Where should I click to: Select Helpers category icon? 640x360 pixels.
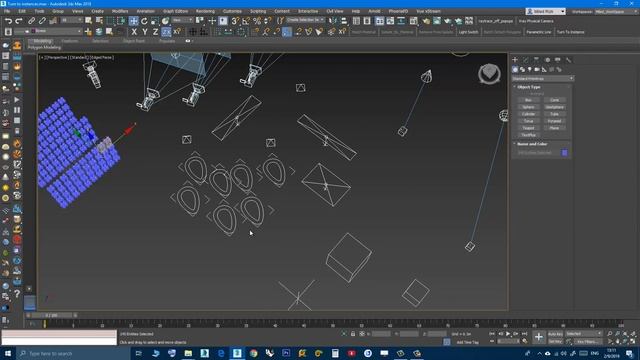[544, 69]
